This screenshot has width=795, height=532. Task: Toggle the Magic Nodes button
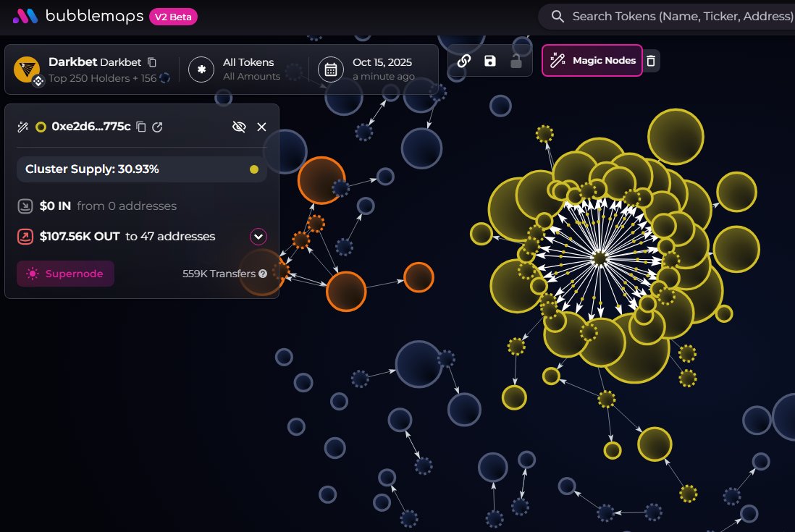pos(592,61)
